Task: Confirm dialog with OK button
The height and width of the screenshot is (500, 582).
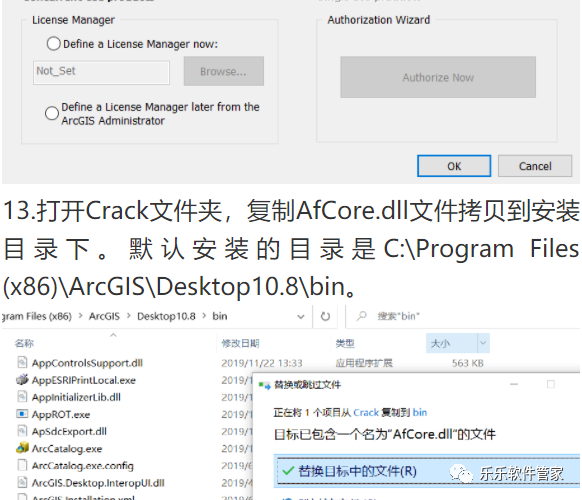Action: (454, 166)
